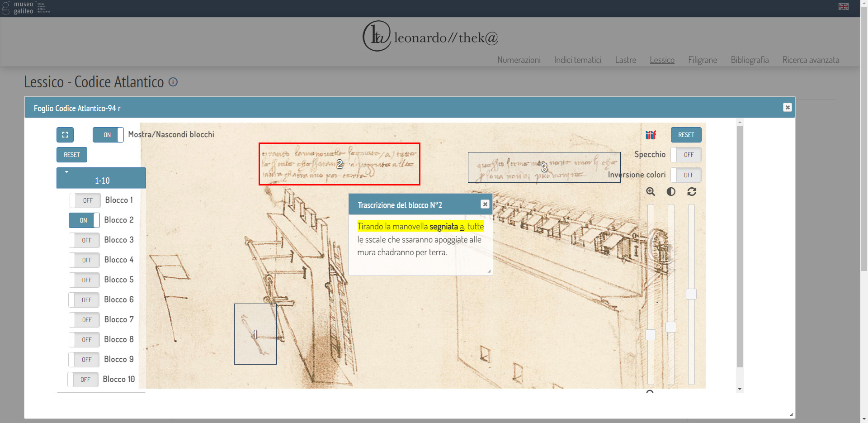This screenshot has height=423, width=868.
Task: Switch language via the UK flag
Action: 844,6
